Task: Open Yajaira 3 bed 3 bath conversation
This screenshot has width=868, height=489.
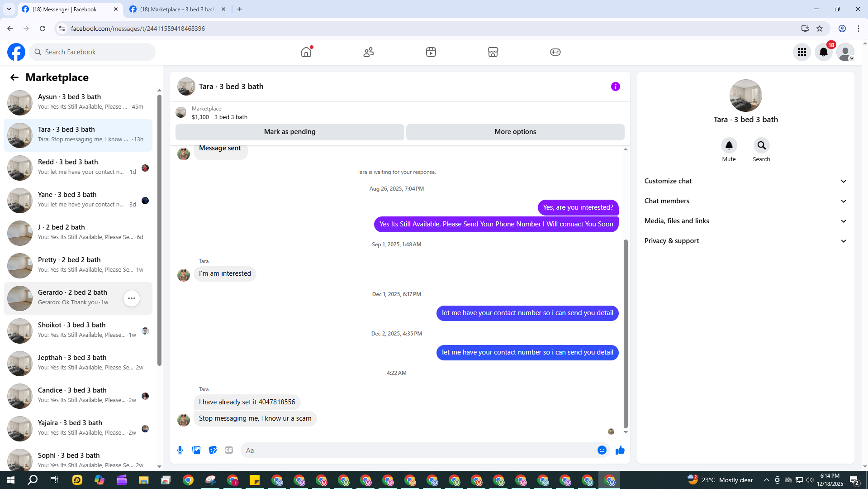Action: (x=78, y=428)
